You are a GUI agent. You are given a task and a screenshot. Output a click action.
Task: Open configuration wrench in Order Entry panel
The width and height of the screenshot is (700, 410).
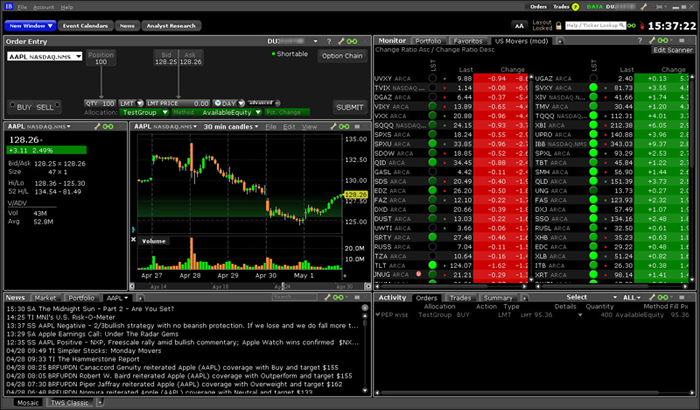pos(341,41)
